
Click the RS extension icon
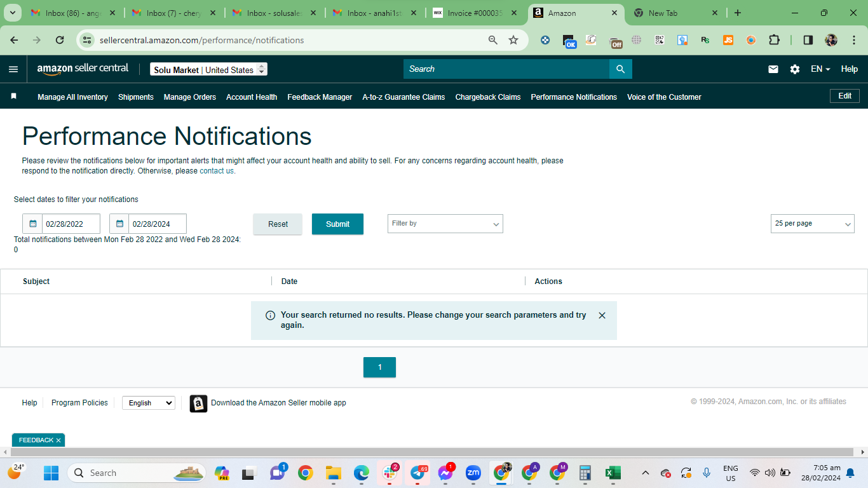coord(705,40)
